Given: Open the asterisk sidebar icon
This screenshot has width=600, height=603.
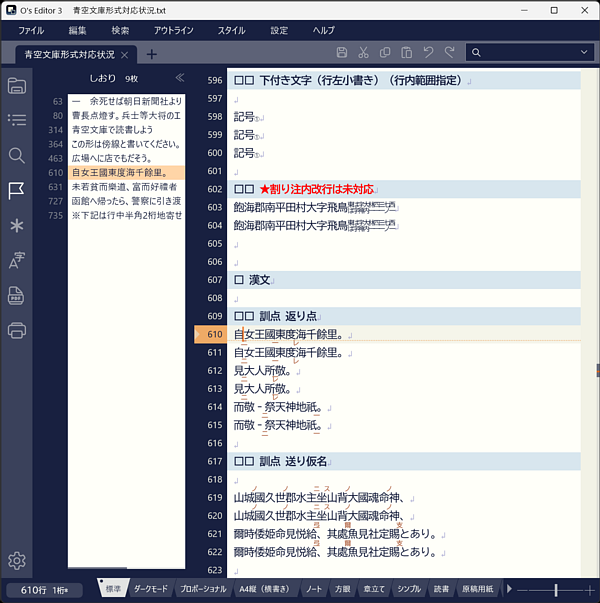Looking at the screenshot, I should pos(17,226).
